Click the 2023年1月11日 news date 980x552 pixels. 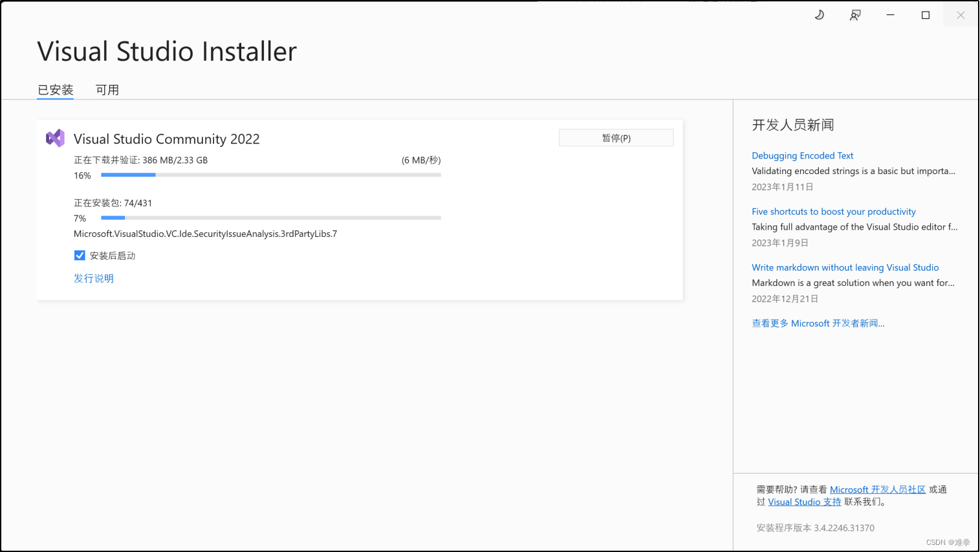click(x=783, y=187)
